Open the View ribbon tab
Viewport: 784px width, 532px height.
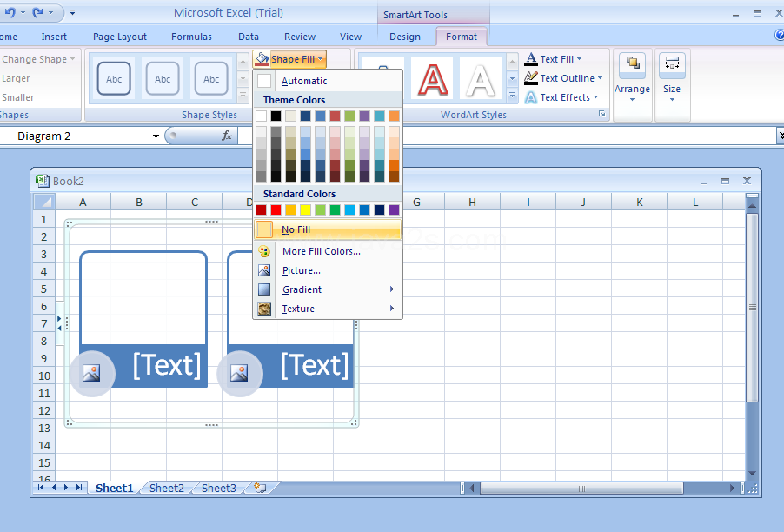[x=350, y=37]
